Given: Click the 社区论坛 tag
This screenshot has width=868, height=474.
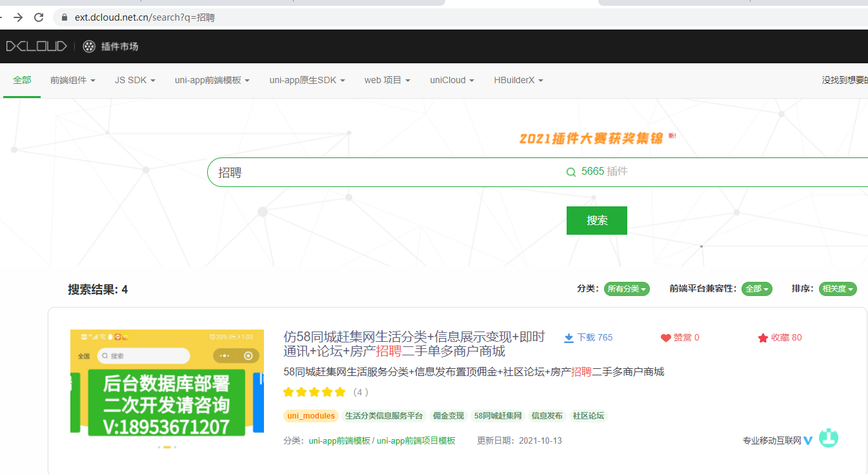Looking at the screenshot, I should coord(589,416).
